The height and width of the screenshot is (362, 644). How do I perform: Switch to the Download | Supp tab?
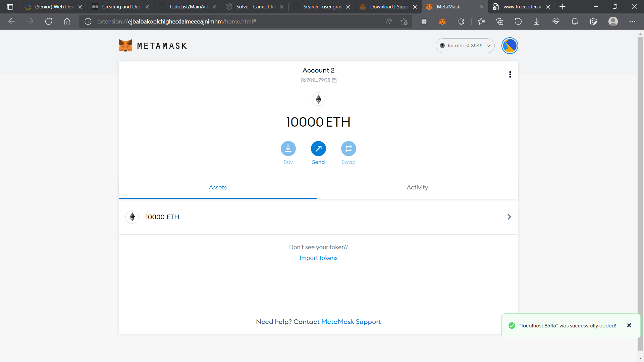click(x=388, y=7)
